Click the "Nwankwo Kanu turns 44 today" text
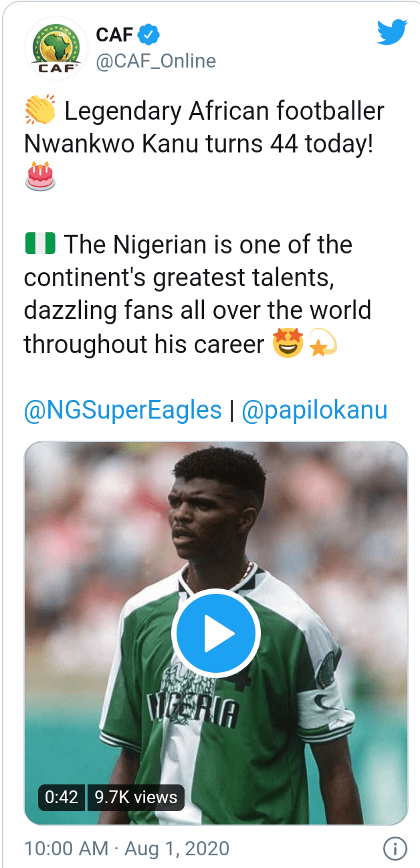This screenshot has height=868, width=420. (198, 144)
